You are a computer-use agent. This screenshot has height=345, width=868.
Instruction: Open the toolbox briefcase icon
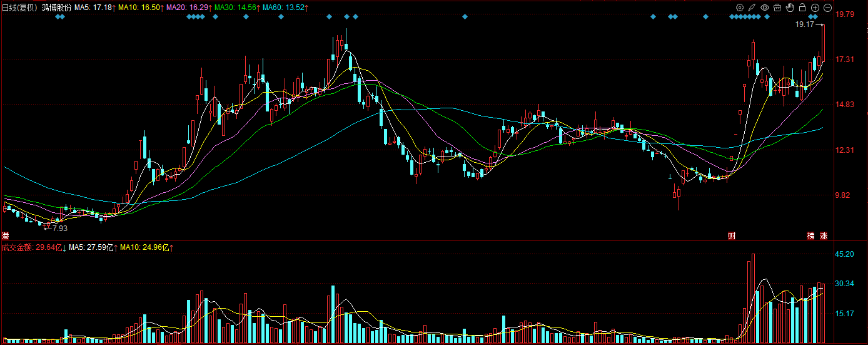[777, 8]
